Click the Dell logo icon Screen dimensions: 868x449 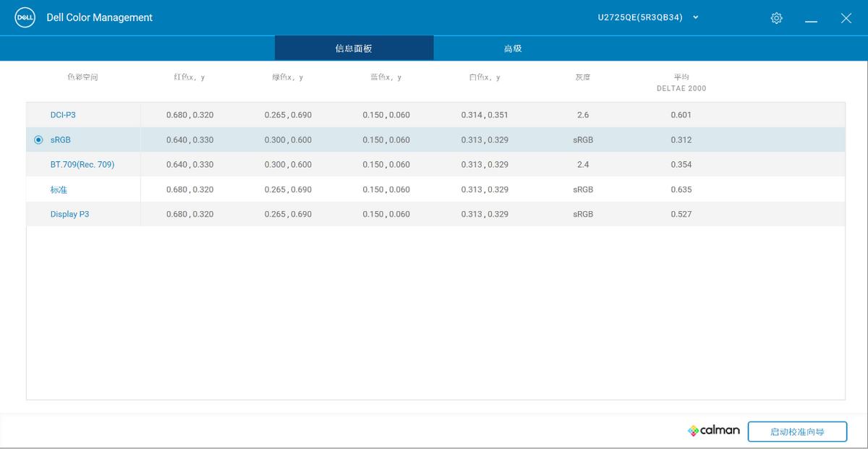point(25,17)
